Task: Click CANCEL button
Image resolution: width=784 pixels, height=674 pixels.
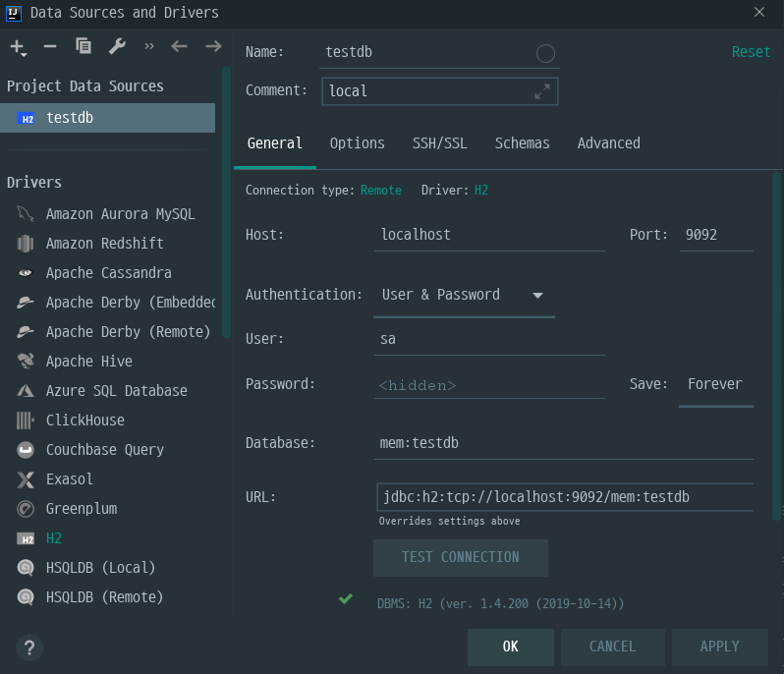Action: (x=612, y=647)
